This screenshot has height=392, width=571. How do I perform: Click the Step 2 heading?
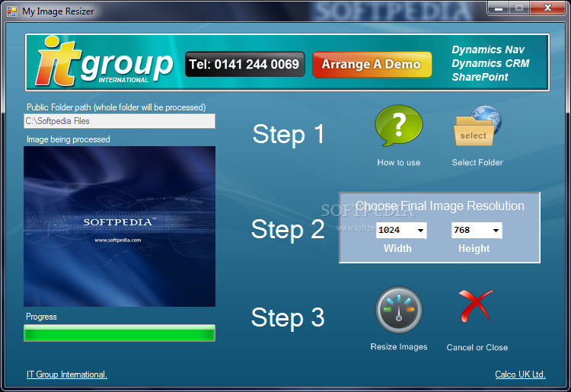(288, 230)
